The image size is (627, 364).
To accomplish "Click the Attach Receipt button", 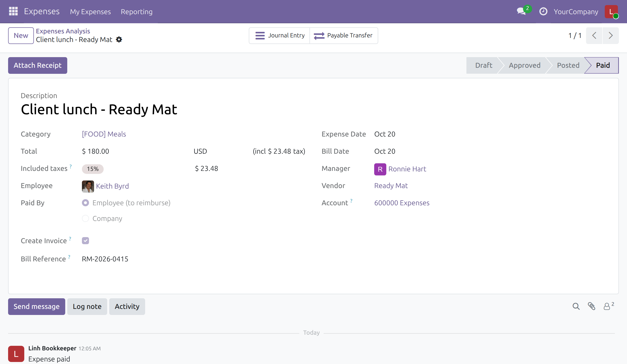I will [x=38, y=65].
